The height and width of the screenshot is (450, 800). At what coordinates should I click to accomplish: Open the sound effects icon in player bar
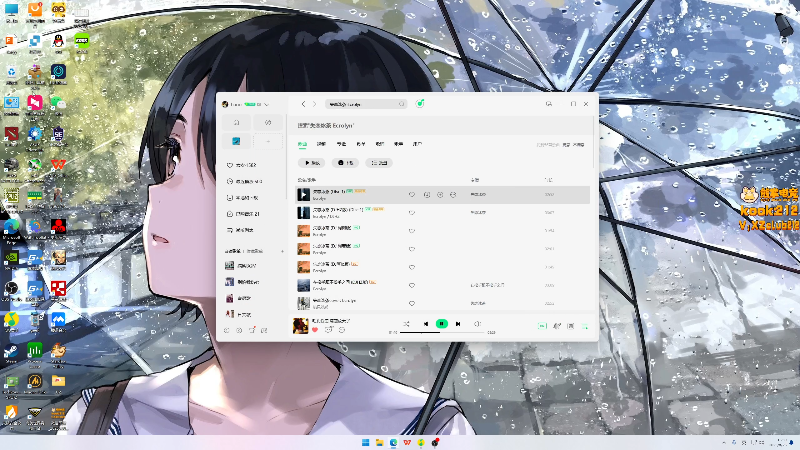(x=557, y=326)
